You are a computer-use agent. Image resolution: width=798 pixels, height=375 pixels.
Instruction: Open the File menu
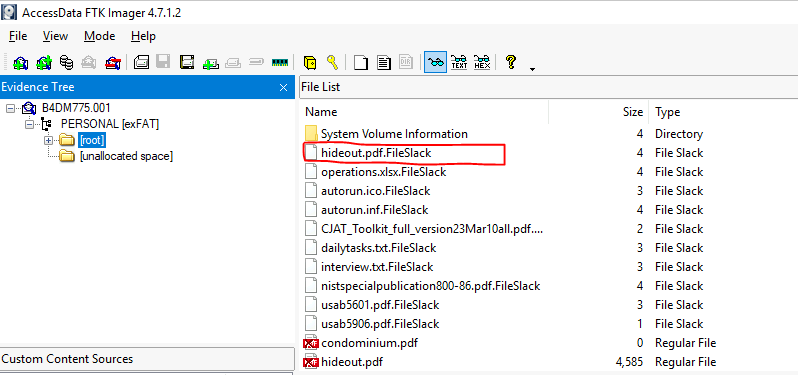(x=18, y=36)
